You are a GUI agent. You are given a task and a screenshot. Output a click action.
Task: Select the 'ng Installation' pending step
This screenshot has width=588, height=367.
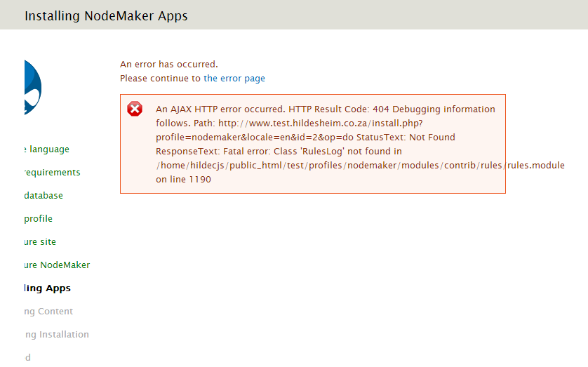pyautogui.click(x=57, y=335)
